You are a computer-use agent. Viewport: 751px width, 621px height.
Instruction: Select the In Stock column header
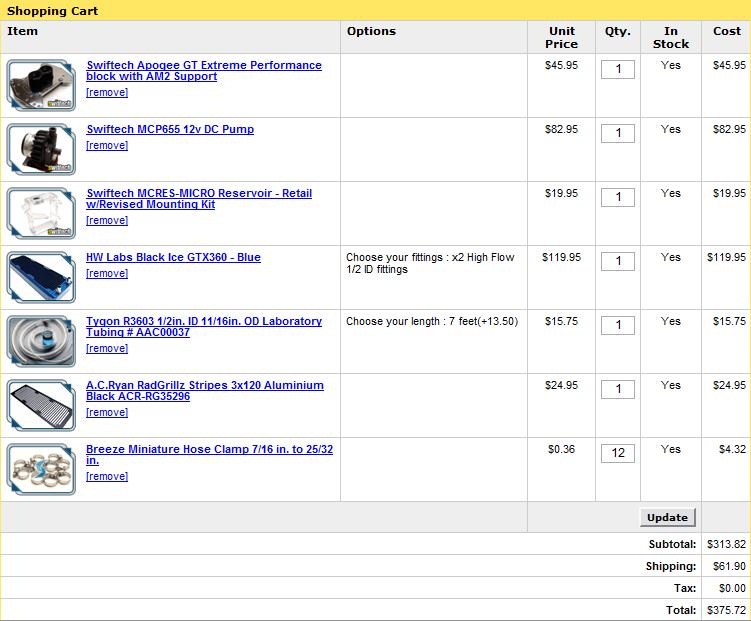671,37
